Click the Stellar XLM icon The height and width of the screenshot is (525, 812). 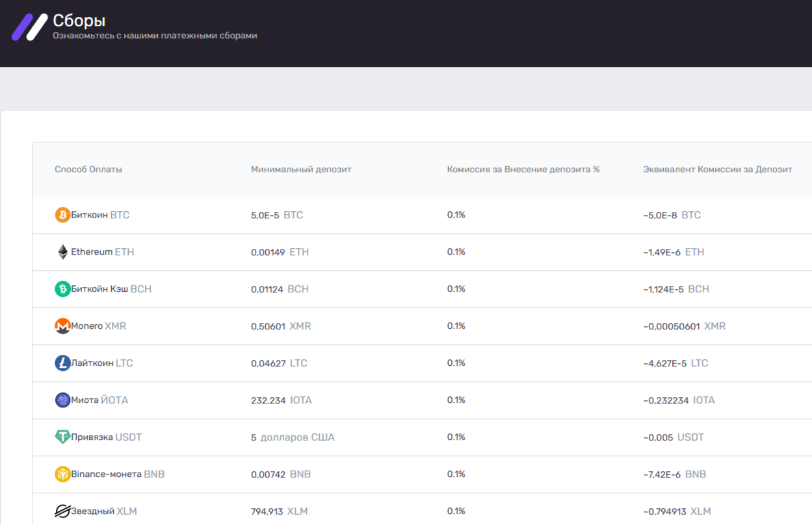click(62, 511)
